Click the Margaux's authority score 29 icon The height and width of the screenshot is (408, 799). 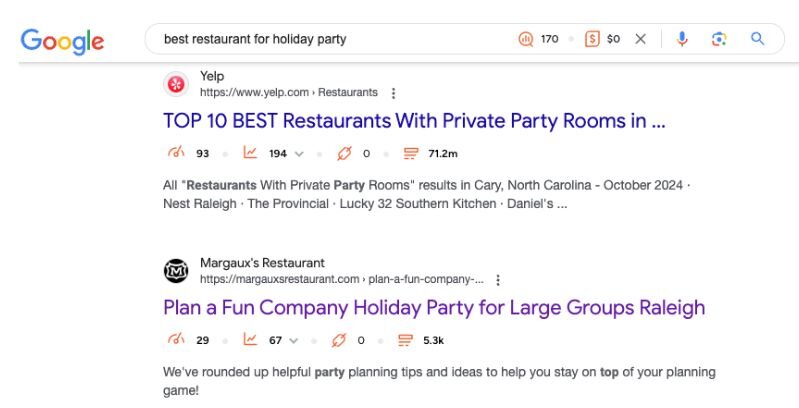click(x=176, y=340)
